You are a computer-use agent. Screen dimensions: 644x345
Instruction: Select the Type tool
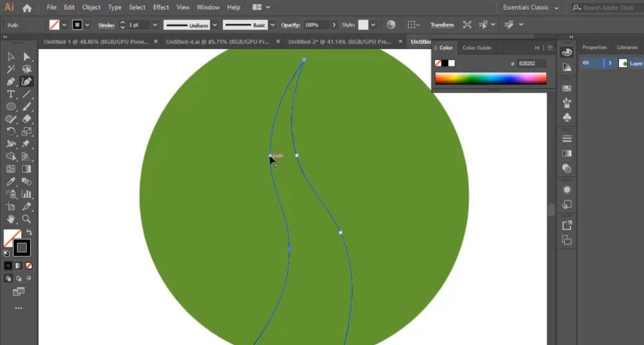pyautogui.click(x=11, y=94)
